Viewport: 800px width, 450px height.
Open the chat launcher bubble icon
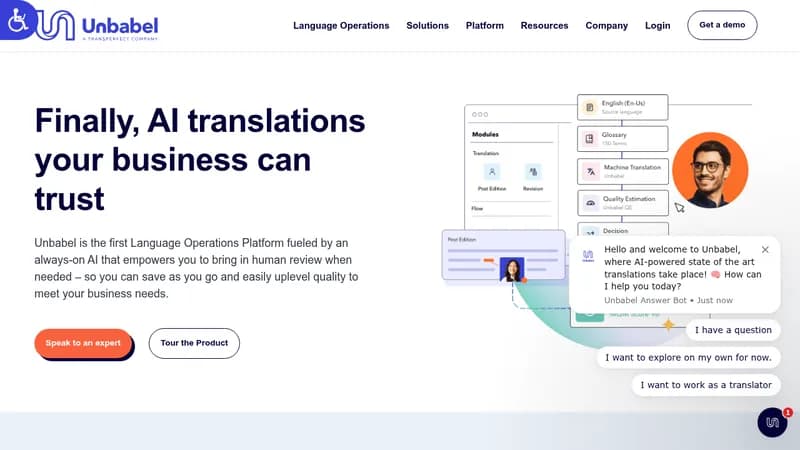772,422
